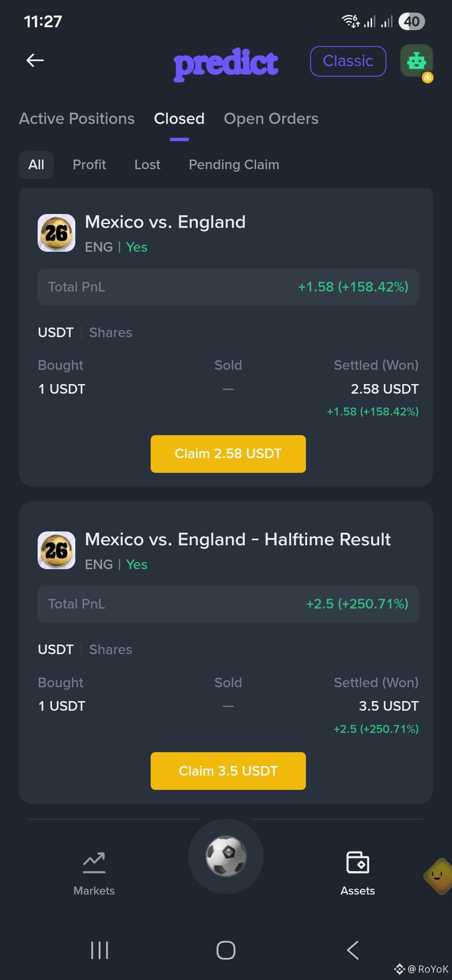Tap the Halftime Result 26 logo
The height and width of the screenshot is (980, 452).
pos(56,550)
